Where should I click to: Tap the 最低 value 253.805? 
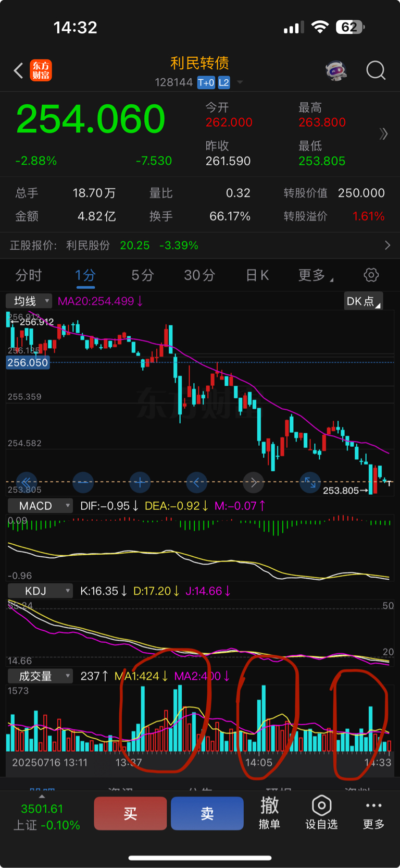[x=322, y=161]
